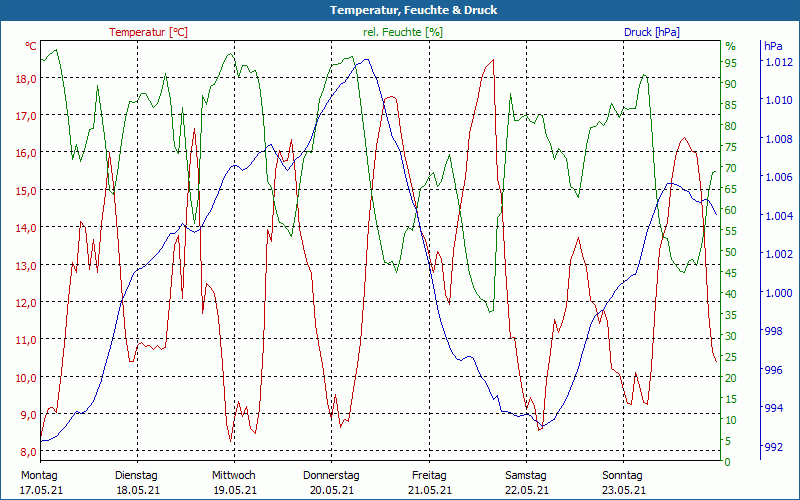This screenshot has width=800, height=500.
Task: Select the red 'Temperatur [°C]' legend label
Action: tap(148, 32)
